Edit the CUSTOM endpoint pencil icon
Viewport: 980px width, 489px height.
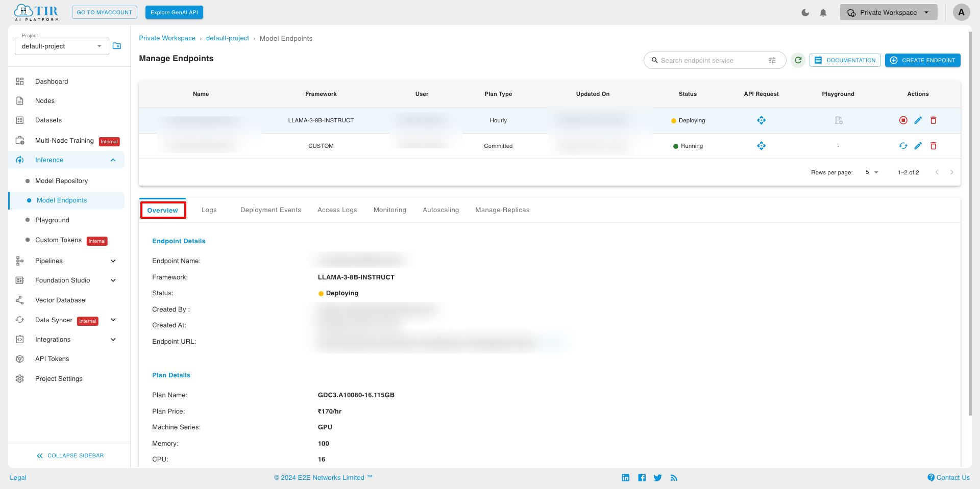[x=918, y=146]
